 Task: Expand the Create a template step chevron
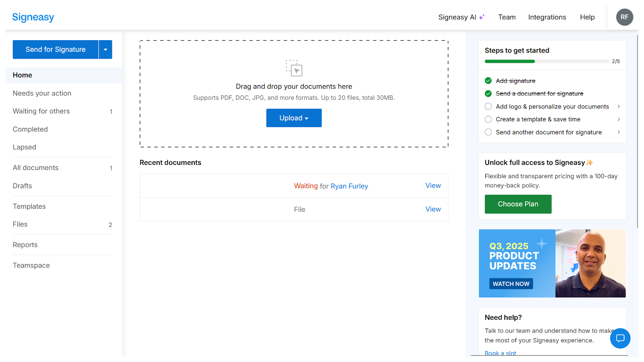pos(619,119)
